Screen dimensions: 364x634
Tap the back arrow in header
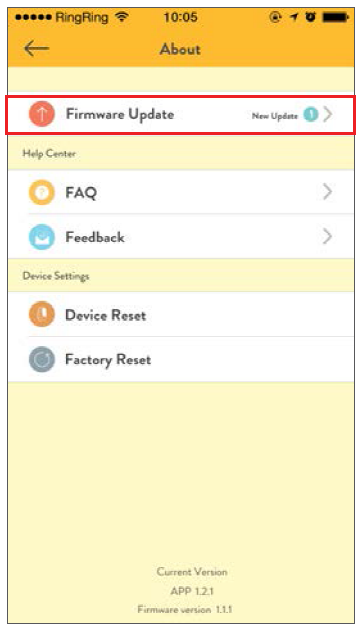coord(36,49)
